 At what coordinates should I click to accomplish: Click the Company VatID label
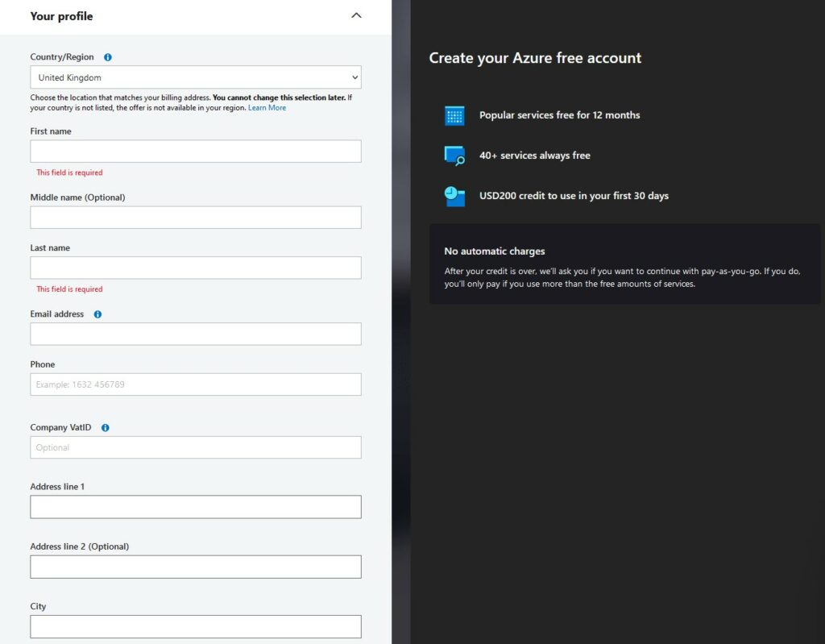point(60,427)
